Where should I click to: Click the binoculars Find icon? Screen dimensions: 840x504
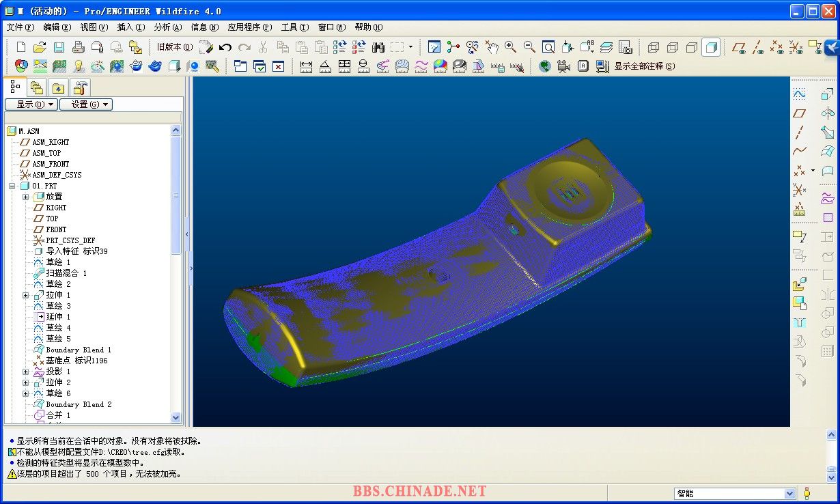point(378,47)
